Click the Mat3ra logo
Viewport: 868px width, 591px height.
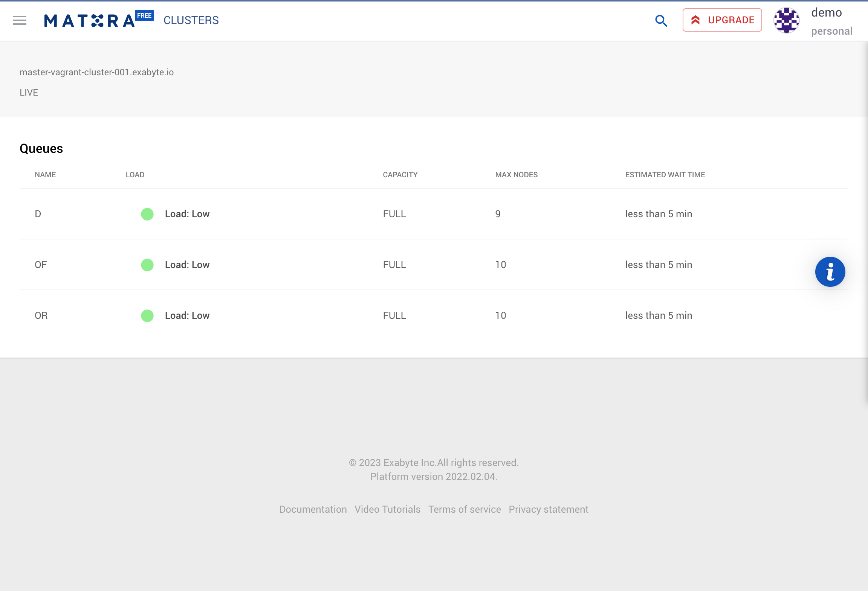pyautogui.click(x=89, y=21)
